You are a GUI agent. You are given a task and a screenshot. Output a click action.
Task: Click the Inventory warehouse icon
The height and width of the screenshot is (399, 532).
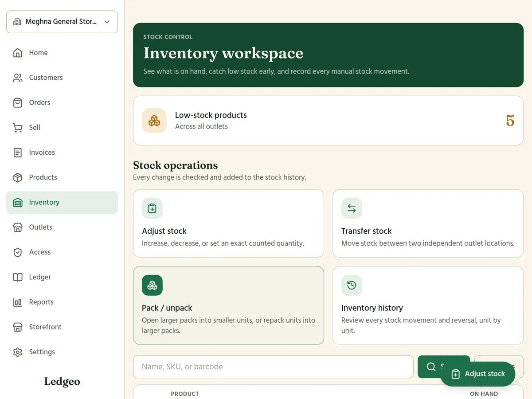tap(18, 203)
